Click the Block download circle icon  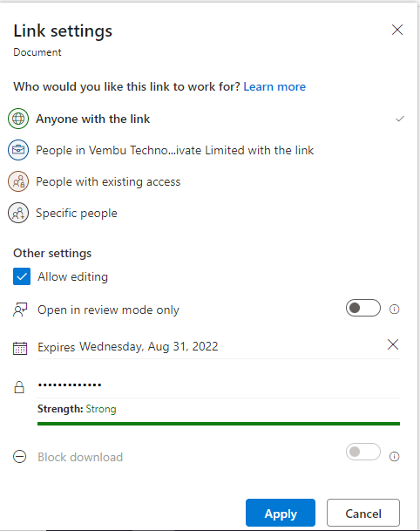pos(20,457)
